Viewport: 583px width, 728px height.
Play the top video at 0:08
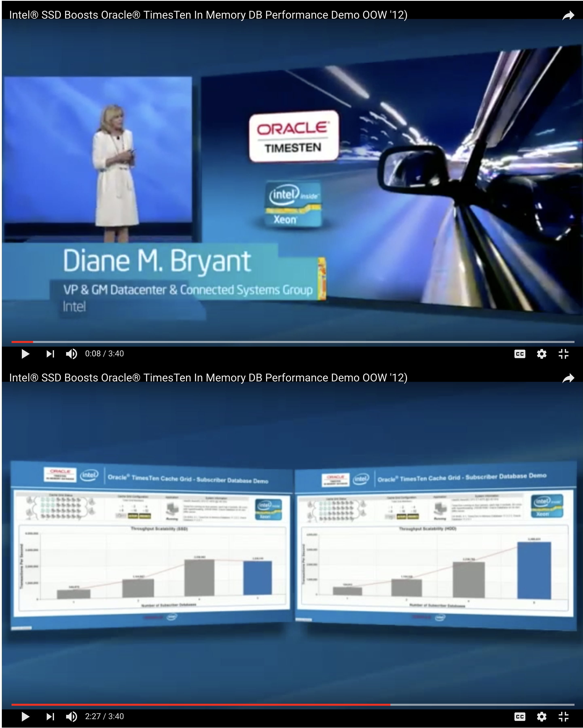pos(25,354)
